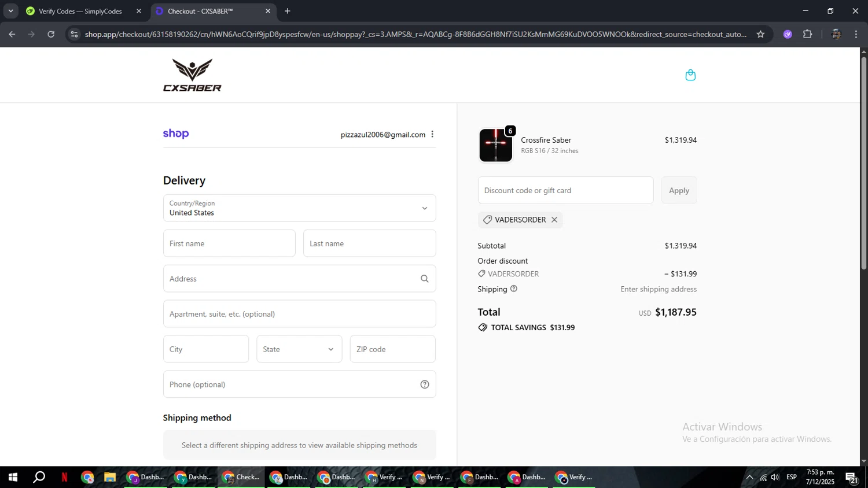Go back to the previous page
The height and width of the screenshot is (488, 868).
[x=12, y=34]
